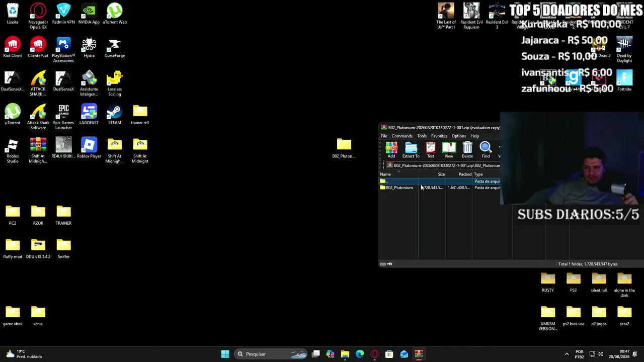Open Microsoft Edge from the taskbar
Image resolution: width=644 pixels, height=362 pixels.
pyautogui.click(x=360, y=354)
